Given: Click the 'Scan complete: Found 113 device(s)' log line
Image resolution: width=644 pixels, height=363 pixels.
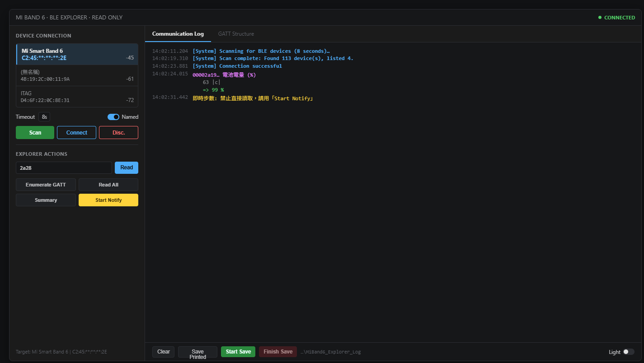Looking at the screenshot, I should [x=273, y=58].
